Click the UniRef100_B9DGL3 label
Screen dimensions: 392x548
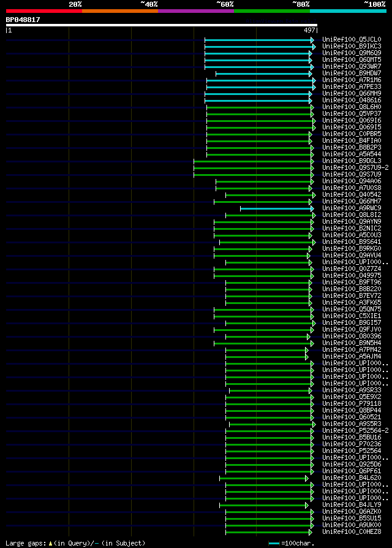[352, 161]
